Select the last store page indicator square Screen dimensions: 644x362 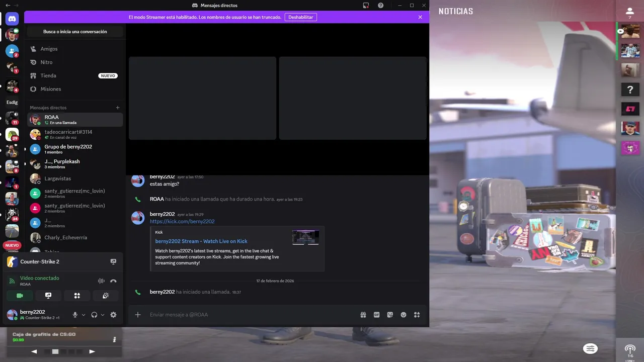point(79,351)
